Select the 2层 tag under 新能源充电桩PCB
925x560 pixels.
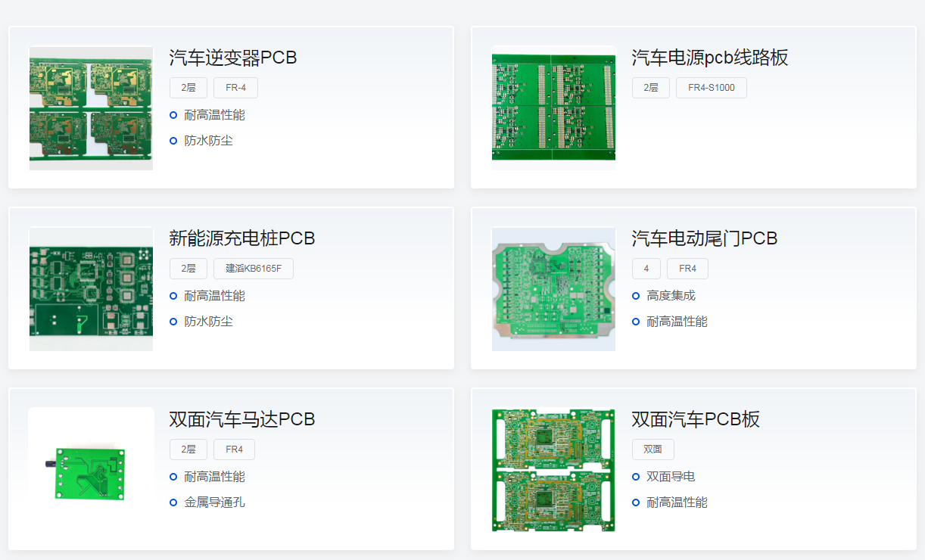(188, 269)
